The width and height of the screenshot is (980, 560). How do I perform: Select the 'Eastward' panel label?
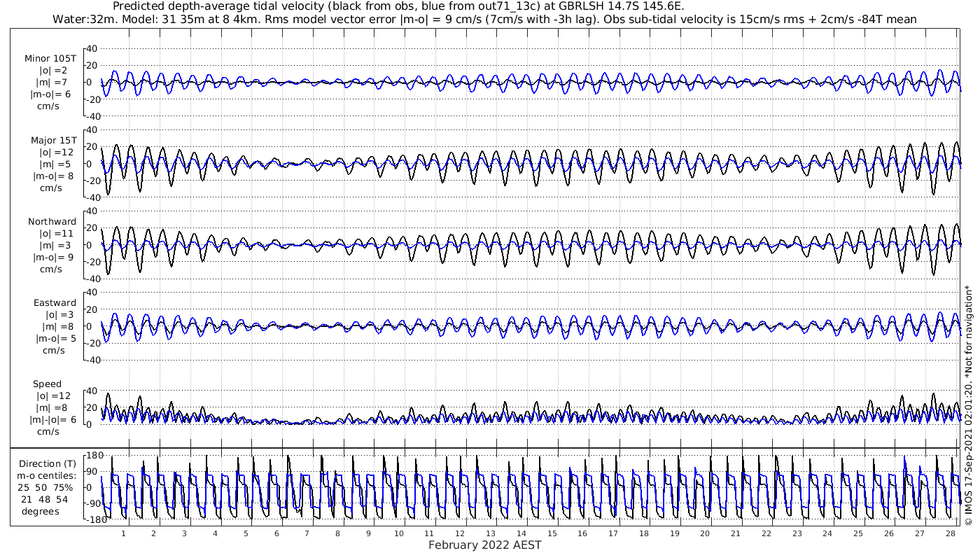coord(55,302)
